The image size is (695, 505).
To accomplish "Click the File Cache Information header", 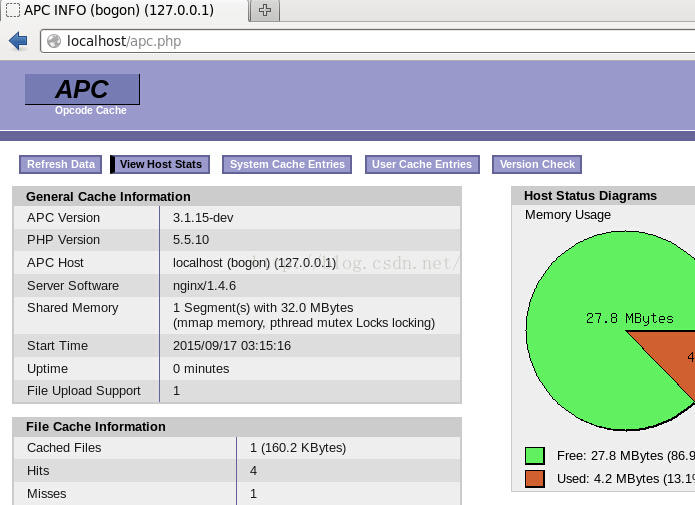I will 96,427.
